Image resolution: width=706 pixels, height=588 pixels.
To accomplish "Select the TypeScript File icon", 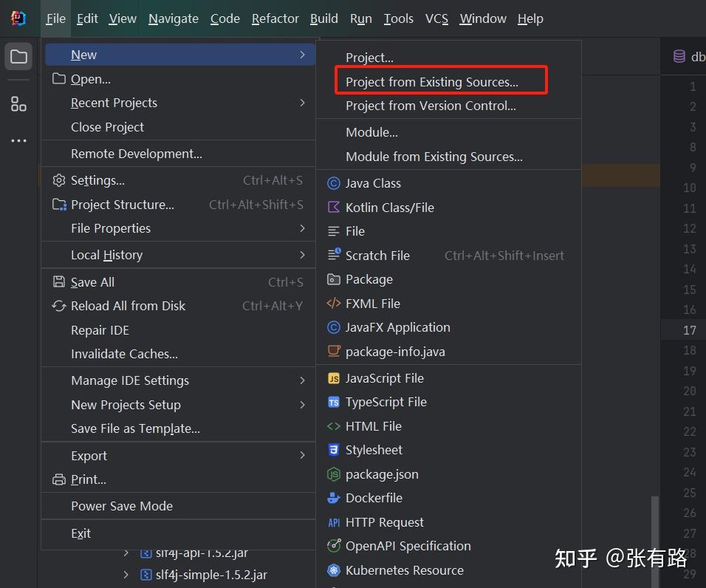I will point(332,402).
